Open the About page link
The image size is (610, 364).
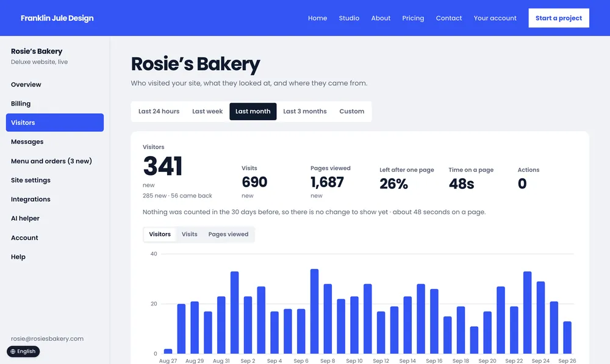[381, 18]
